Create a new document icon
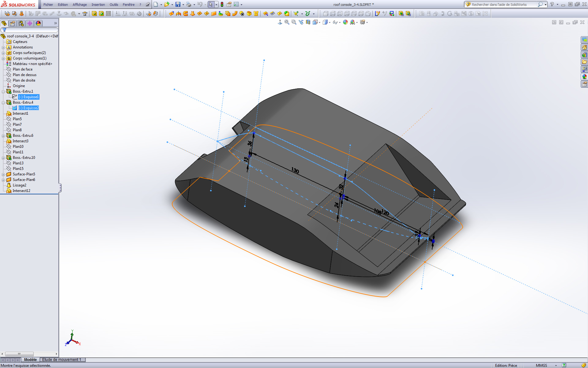Image resolution: width=588 pixels, height=368 pixels. point(156,5)
